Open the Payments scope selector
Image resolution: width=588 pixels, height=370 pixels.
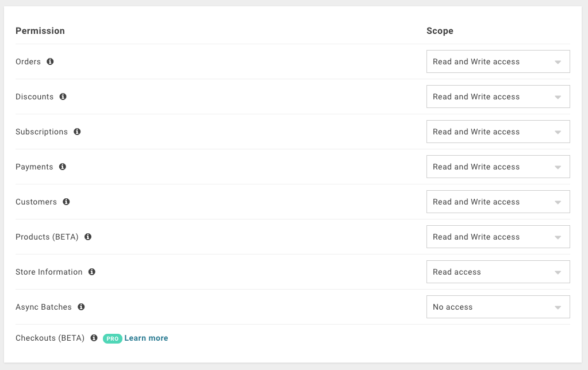click(498, 167)
